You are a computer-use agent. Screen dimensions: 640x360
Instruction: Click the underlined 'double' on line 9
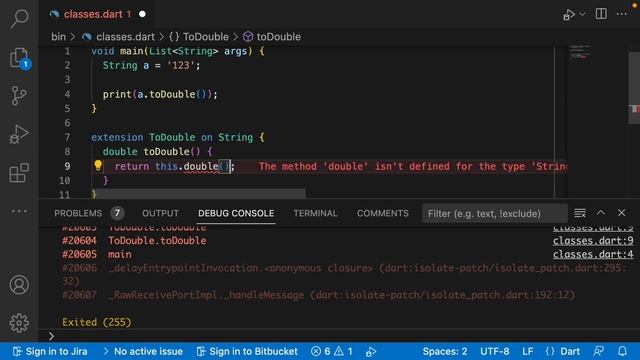coord(201,167)
